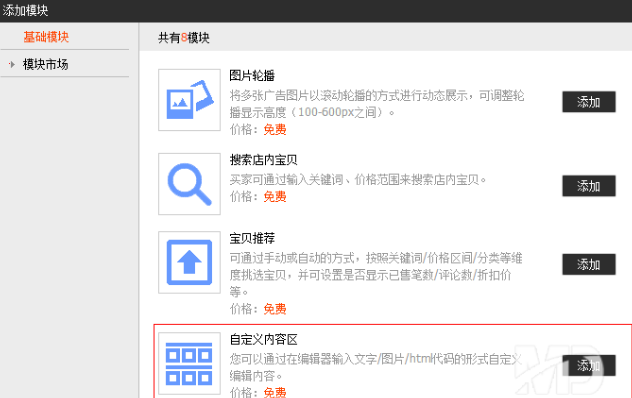Click 免费 price under 图片轮播
The image size is (632, 398).
point(275,129)
